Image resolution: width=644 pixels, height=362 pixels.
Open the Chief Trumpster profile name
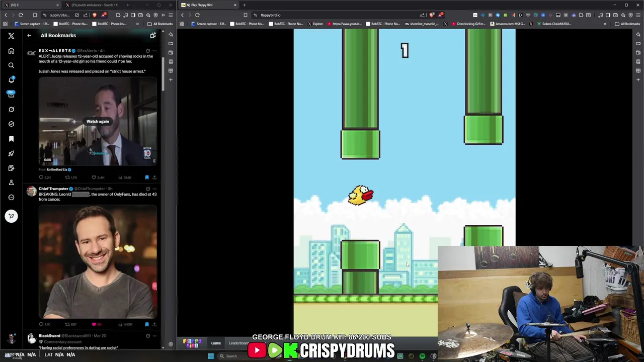point(53,189)
